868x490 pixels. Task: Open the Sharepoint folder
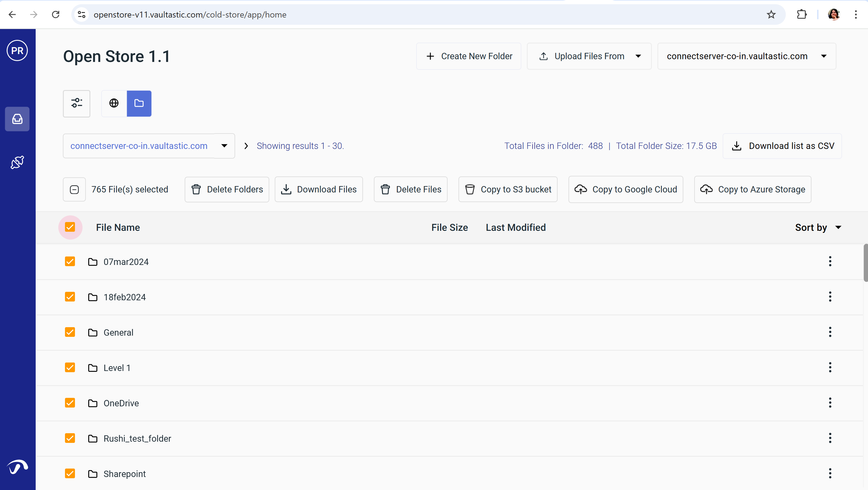pyautogui.click(x=124, y=474)
